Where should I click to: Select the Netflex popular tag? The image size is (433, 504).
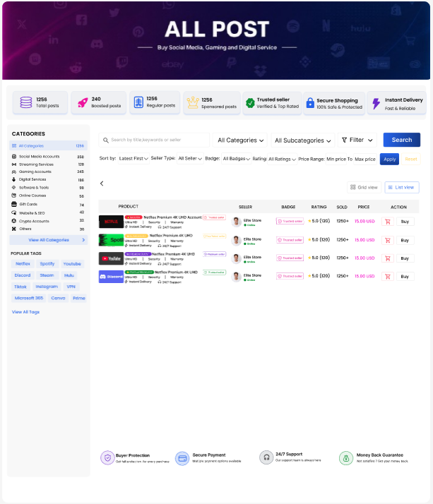coord(23,263)
